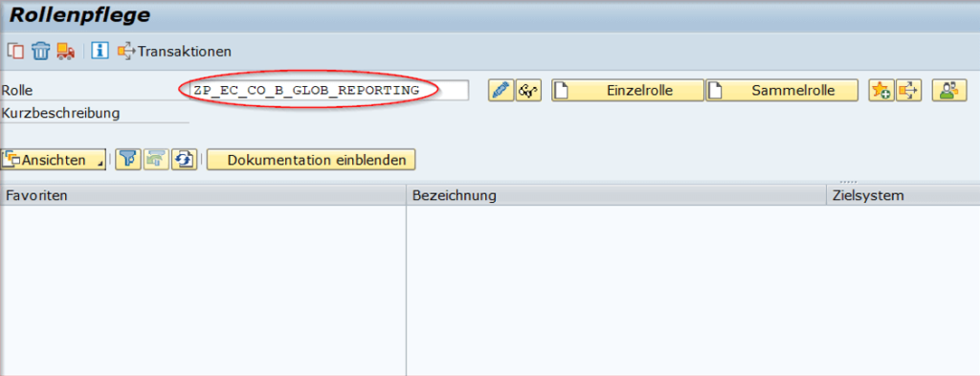Expand the Ansichten dropdown
Image resolution: width=980 pixels, height=376 pixels.
point(54,160)
